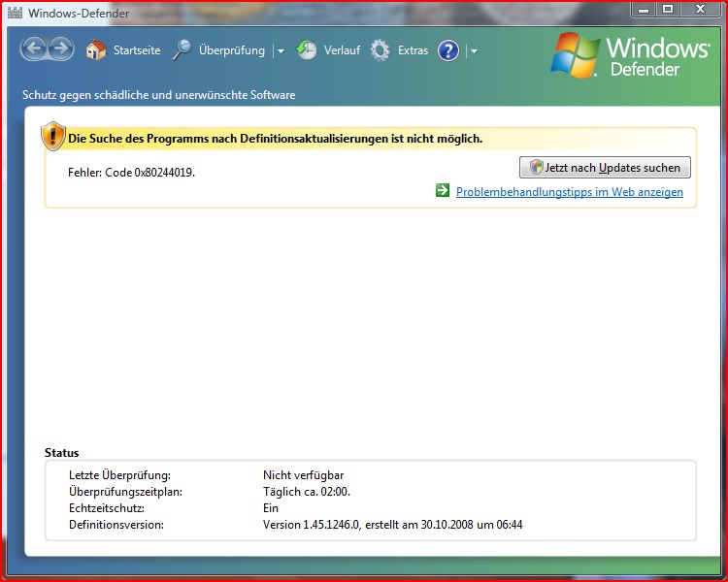The width and height of the screenshot is (728, 582).
Task: Open help with the blue question mark icon
Action: [x=448, y=50]
